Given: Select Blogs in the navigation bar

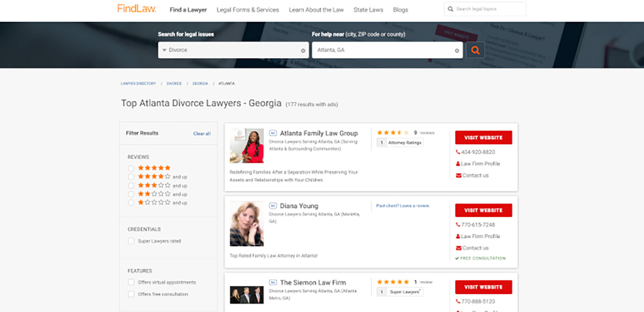Looking at the screenshot, I should [400, 9].
